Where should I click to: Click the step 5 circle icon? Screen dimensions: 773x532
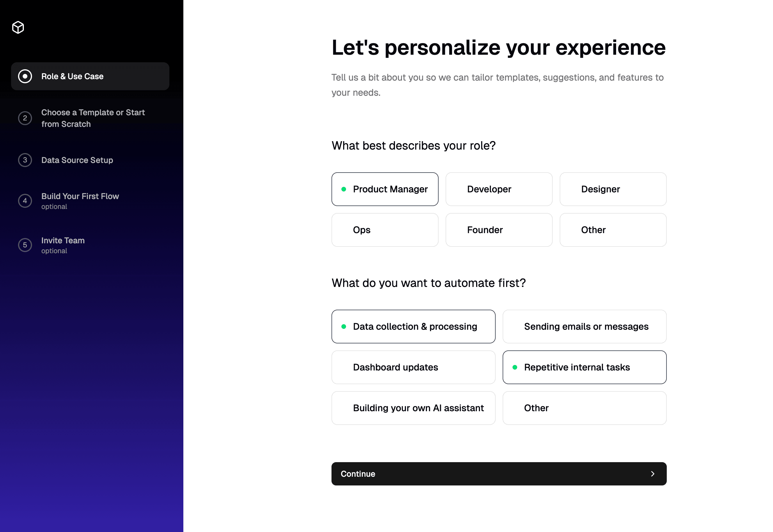coord(25,245)
